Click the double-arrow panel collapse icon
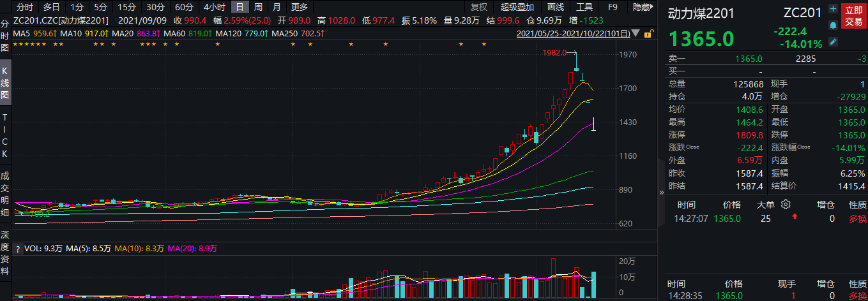 pyautogui.click(x=662, y=191)
